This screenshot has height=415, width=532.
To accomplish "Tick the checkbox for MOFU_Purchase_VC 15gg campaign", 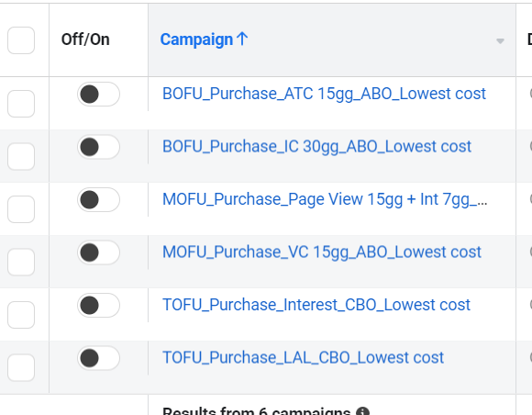I will coord(21,263).
